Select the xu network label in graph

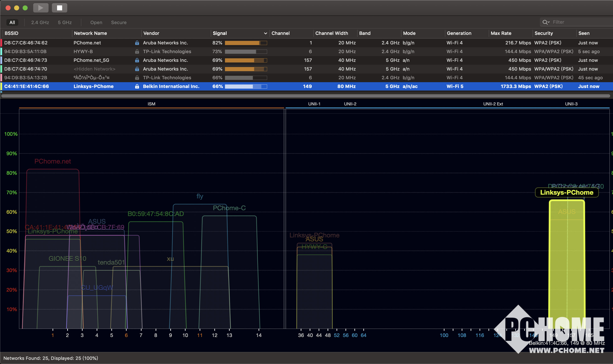pos(170,259)
